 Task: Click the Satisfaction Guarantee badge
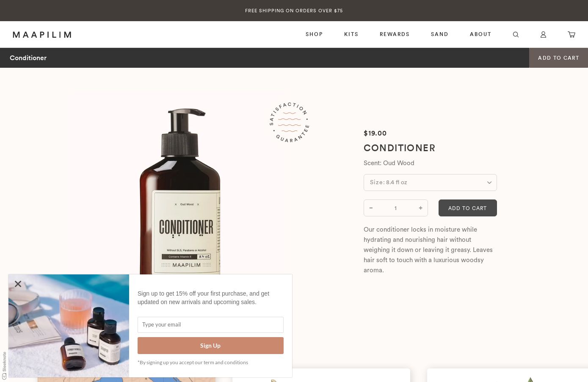pyautogui.click(x=290, y=122)
